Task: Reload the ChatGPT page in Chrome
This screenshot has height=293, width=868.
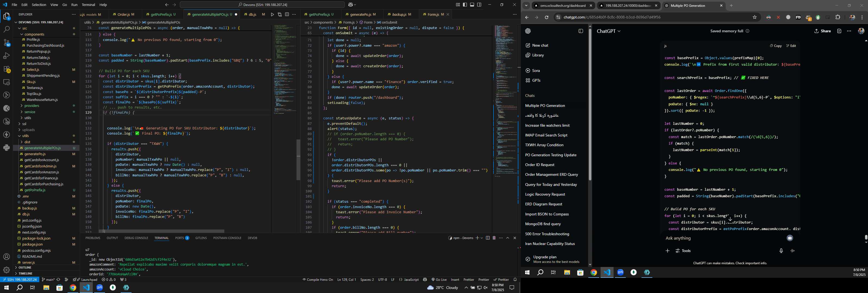Action: coord(547,18)
